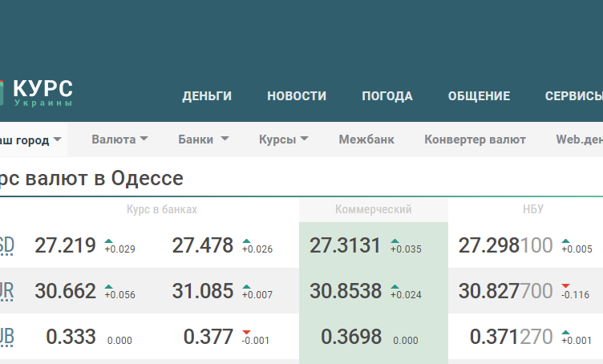This screenshot has width=603, height=364.
Task: Open the ОБЩЕНИЕ menu item
Action: click(479, 95)
